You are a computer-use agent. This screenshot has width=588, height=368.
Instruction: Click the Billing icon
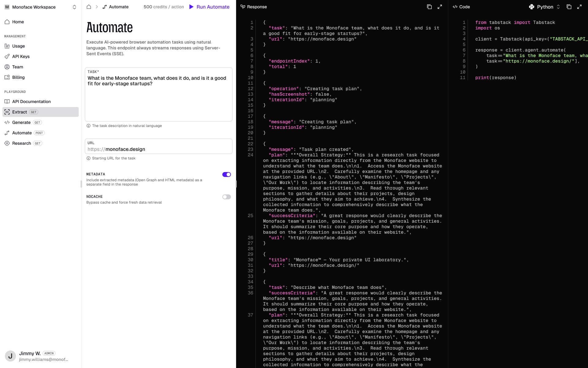(x=7, y=77)
